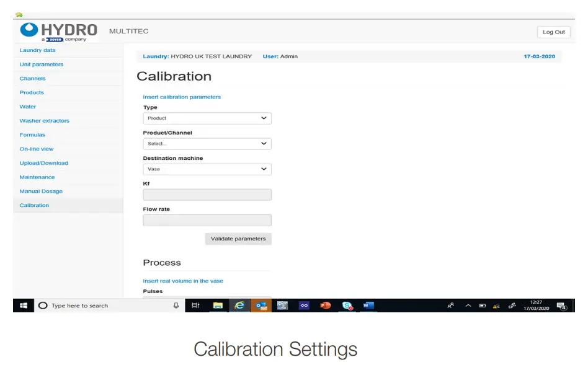Open the notification center in the system tray
588x365 pixels.
point(563,305)
